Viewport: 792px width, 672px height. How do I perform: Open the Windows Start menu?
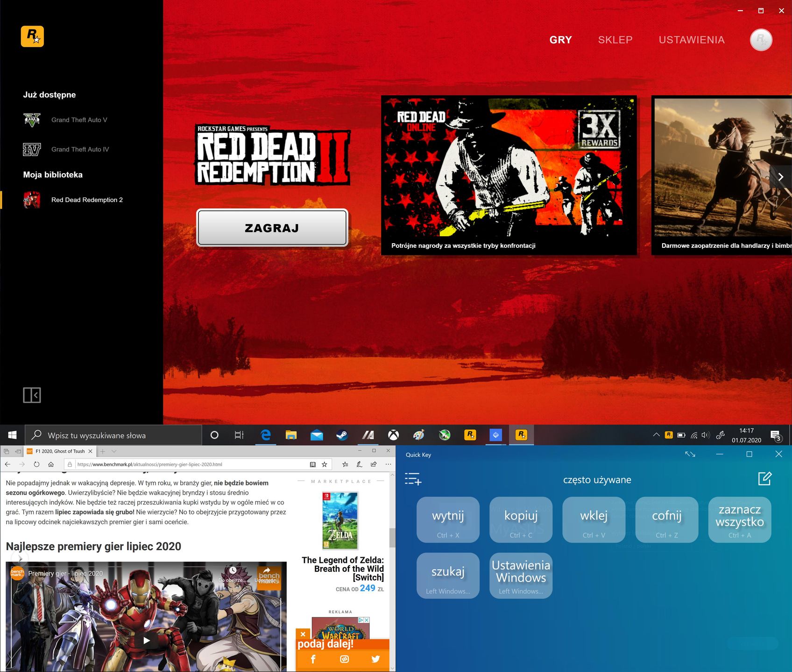click(12, 435)
